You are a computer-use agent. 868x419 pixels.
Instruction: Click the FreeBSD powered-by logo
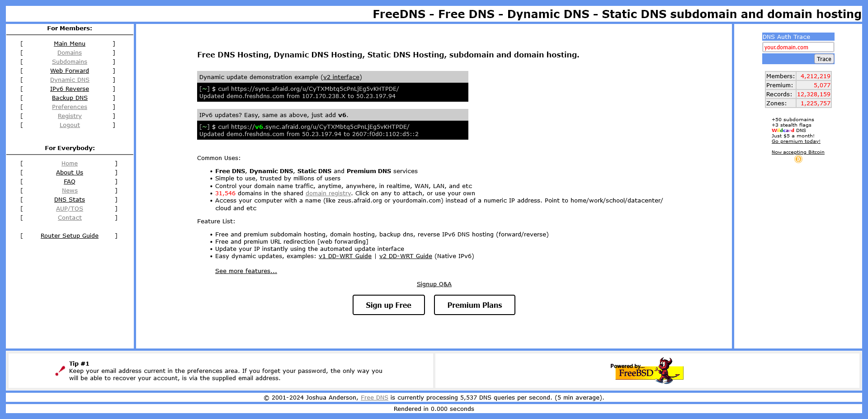pos(647,371)
